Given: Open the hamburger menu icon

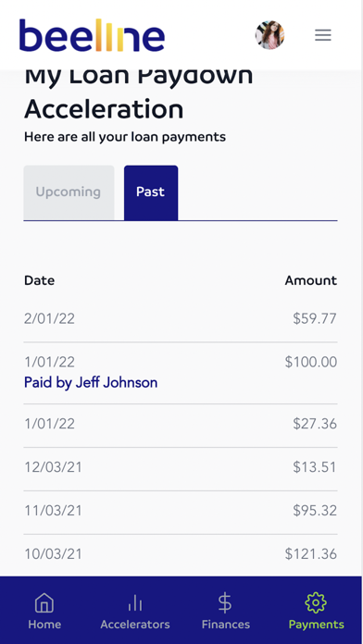Looking at the screenshot, I should tap(322, 35).
